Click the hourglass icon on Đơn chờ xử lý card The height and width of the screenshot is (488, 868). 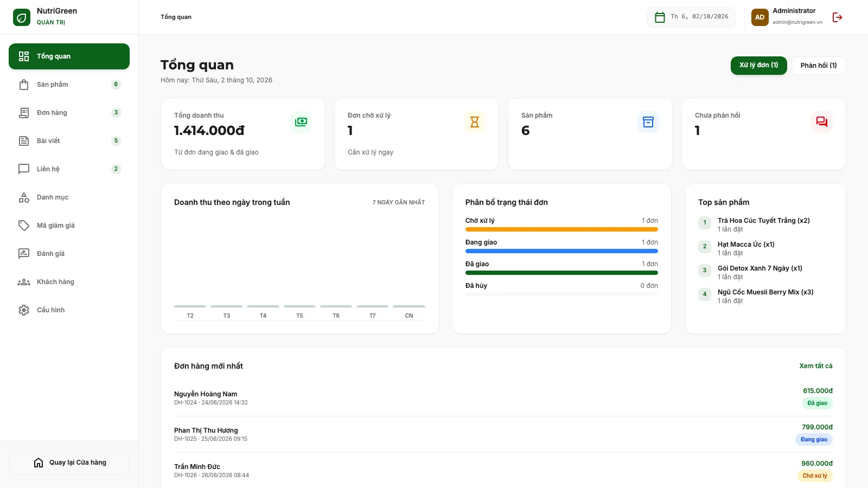(475, 122)
